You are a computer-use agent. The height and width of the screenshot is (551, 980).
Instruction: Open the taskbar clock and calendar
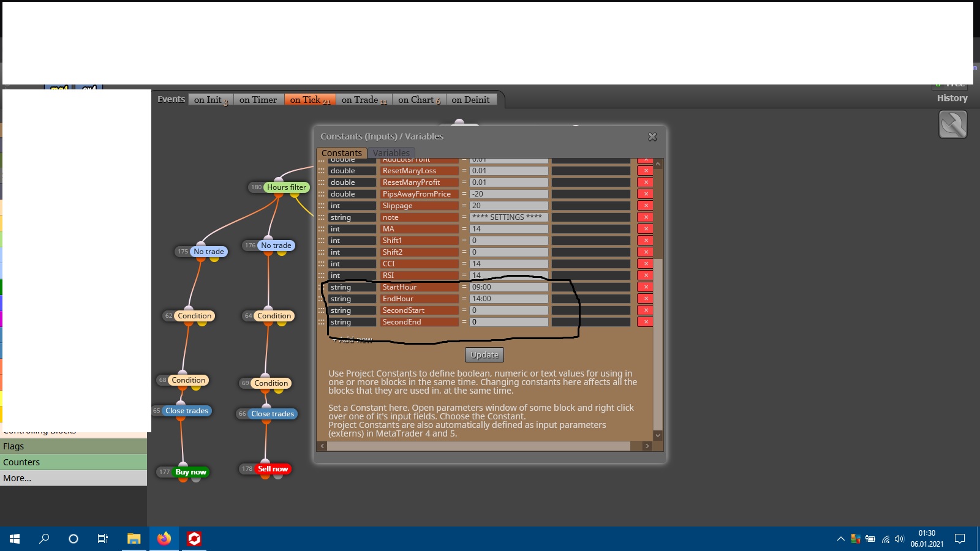pyautogui.click(x=927, y=539)
